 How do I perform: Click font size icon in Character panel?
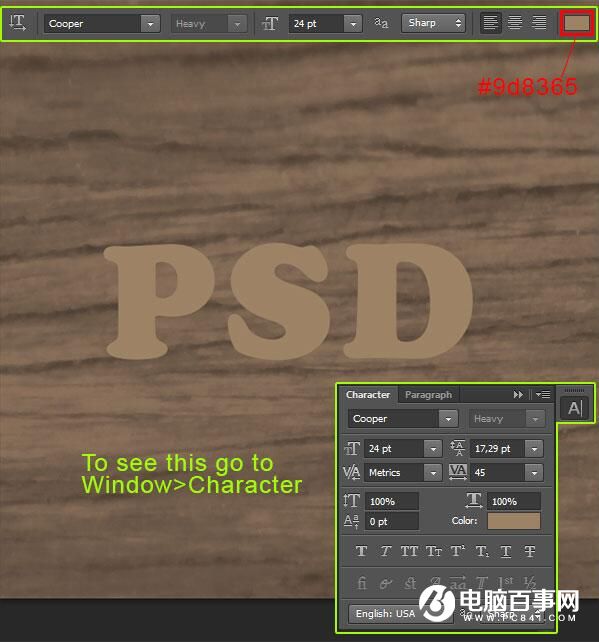352,448
